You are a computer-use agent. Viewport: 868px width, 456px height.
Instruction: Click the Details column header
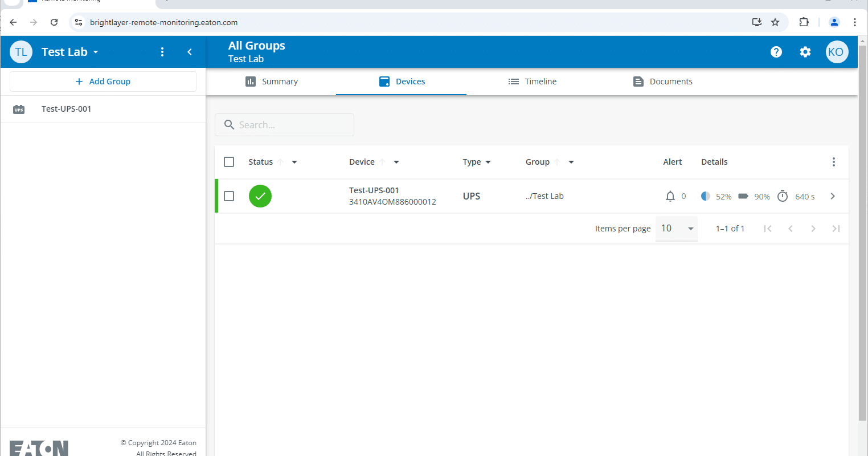(x=714, y=162)
